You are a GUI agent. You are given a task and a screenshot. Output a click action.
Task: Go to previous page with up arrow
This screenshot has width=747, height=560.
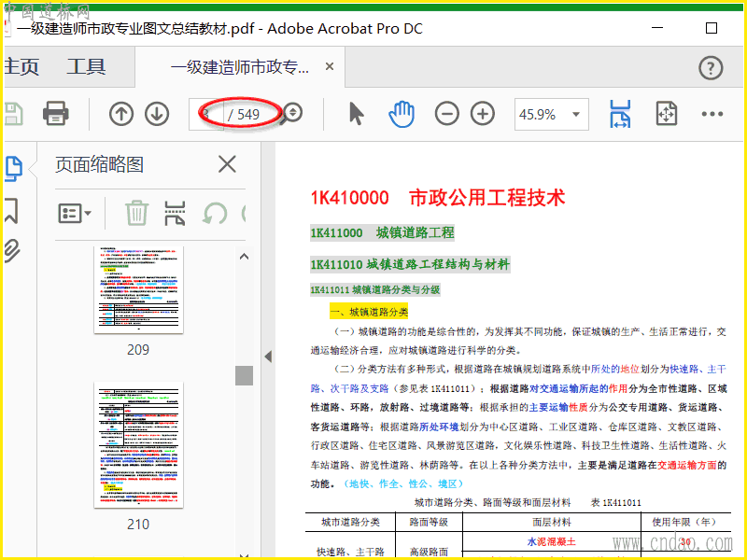tap(121, 114)
